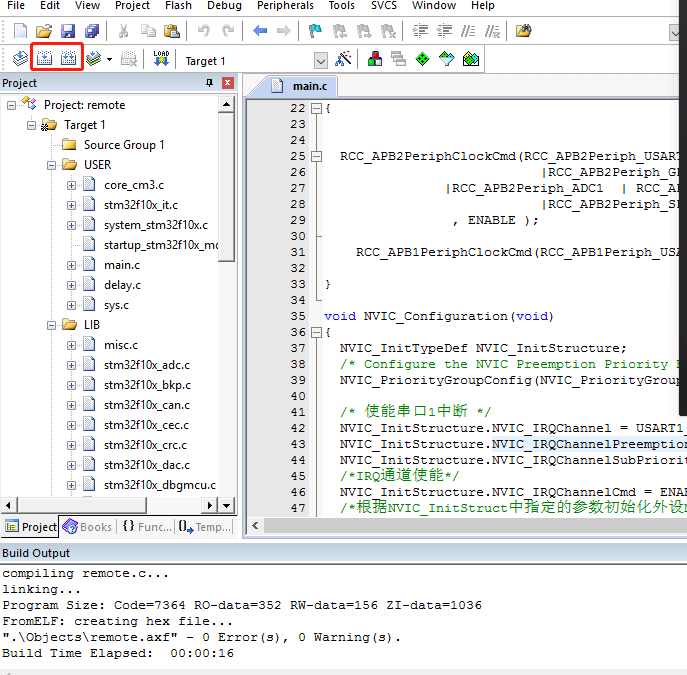Screen dimensions: 687x675
Task: Toggle the Project panel pin icon
Action: (x=210, y=83)
